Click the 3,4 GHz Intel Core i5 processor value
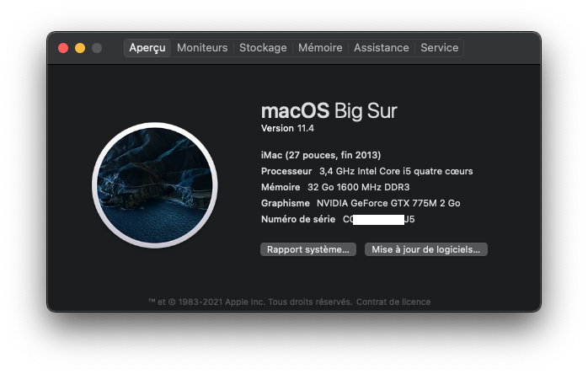The image size is (588, 374). (396, 172)
